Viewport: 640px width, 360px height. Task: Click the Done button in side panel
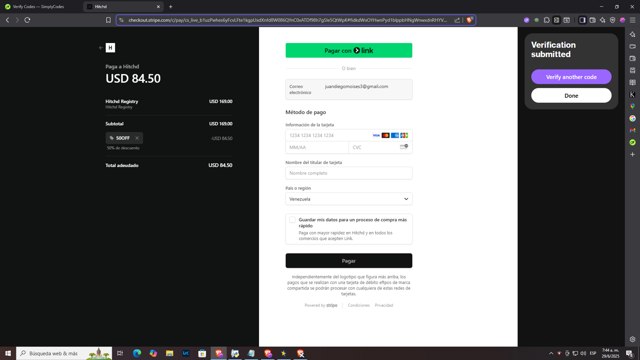pyautogui.click(x=571, y=96)
